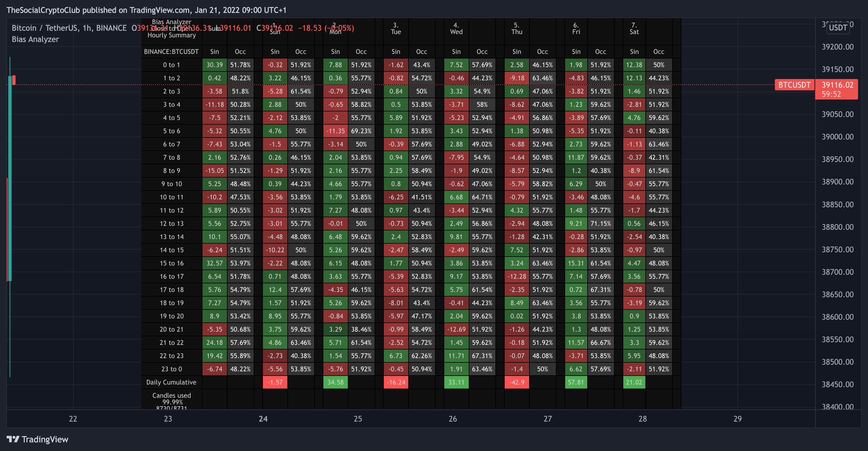Click the 4. Wed column header
868x451 pixels.
[x=456, y=28]
